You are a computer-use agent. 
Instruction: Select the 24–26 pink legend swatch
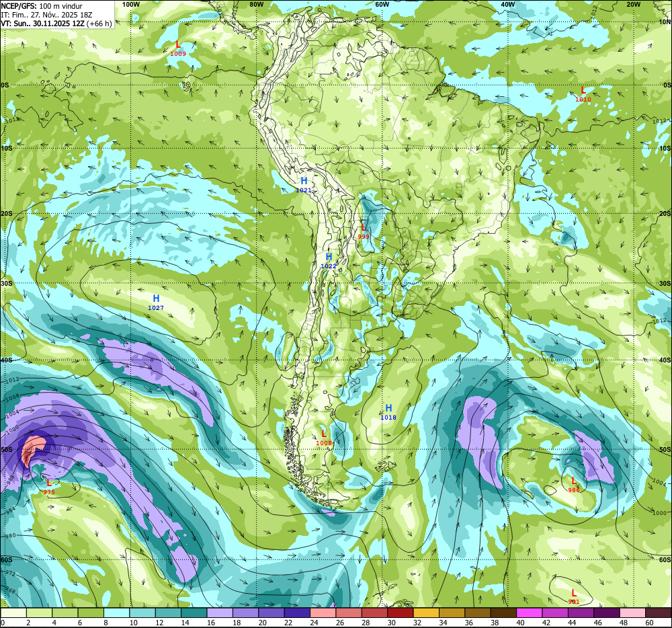click(323, 613)
